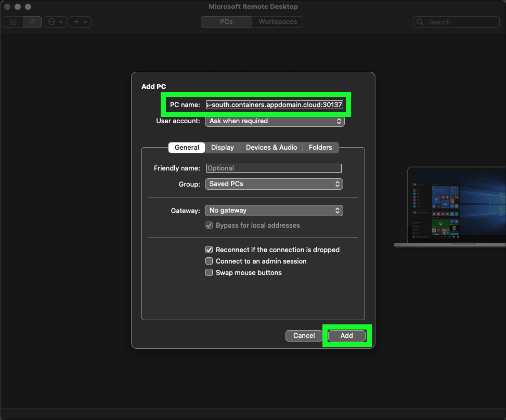Screen dimensions: 506x420
Task: Open the User account dropdown
Action: [275, 121]
